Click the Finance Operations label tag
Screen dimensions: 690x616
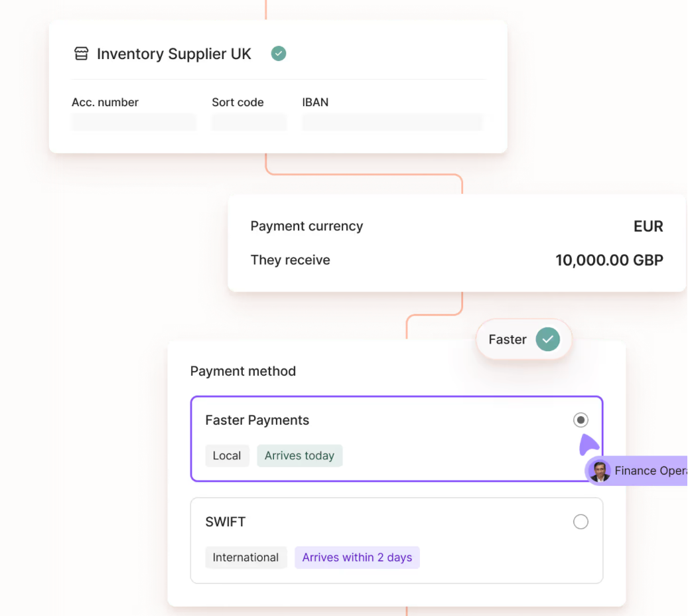pos(637,471)
